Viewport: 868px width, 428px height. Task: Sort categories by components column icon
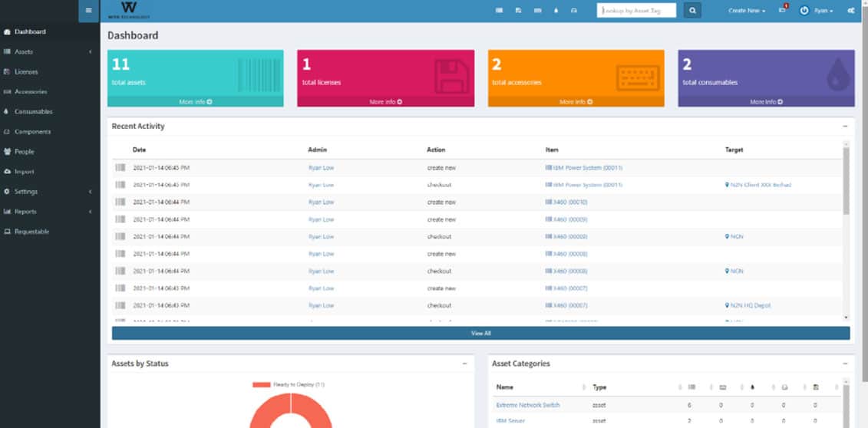click(x=784, y=387)
